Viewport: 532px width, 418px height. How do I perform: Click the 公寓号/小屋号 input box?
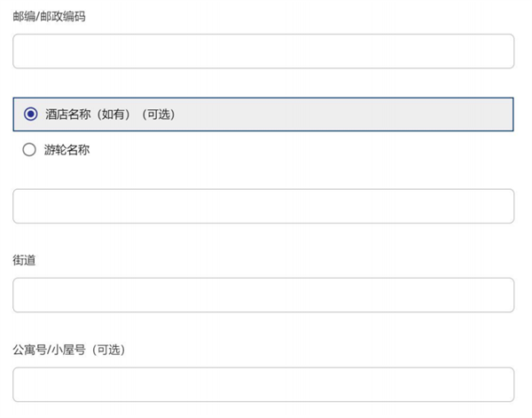263,384
